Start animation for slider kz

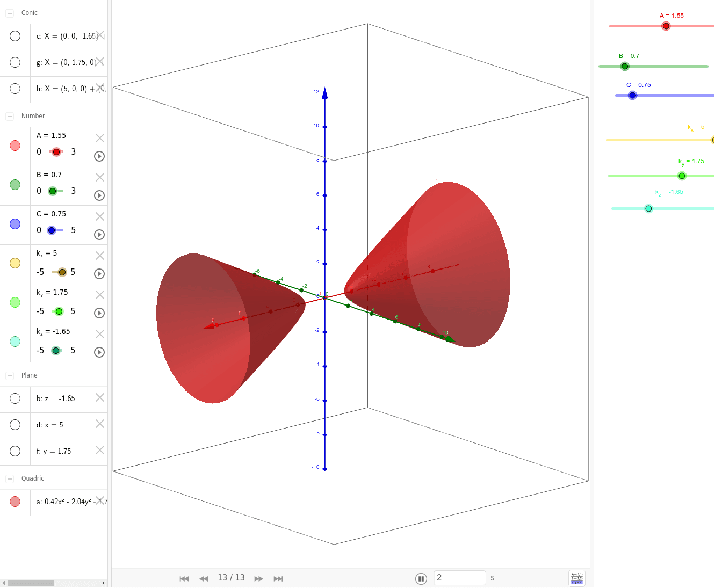99,352
